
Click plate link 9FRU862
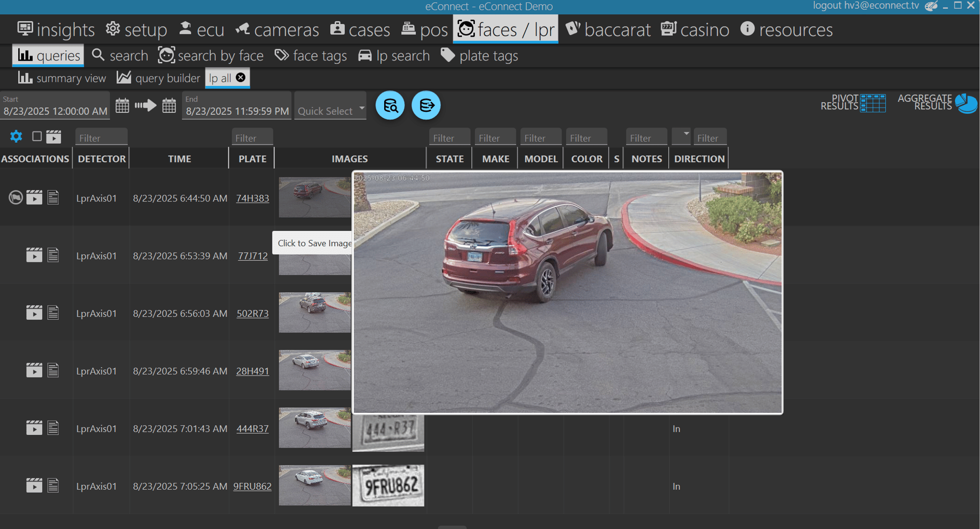coord(252,486)
